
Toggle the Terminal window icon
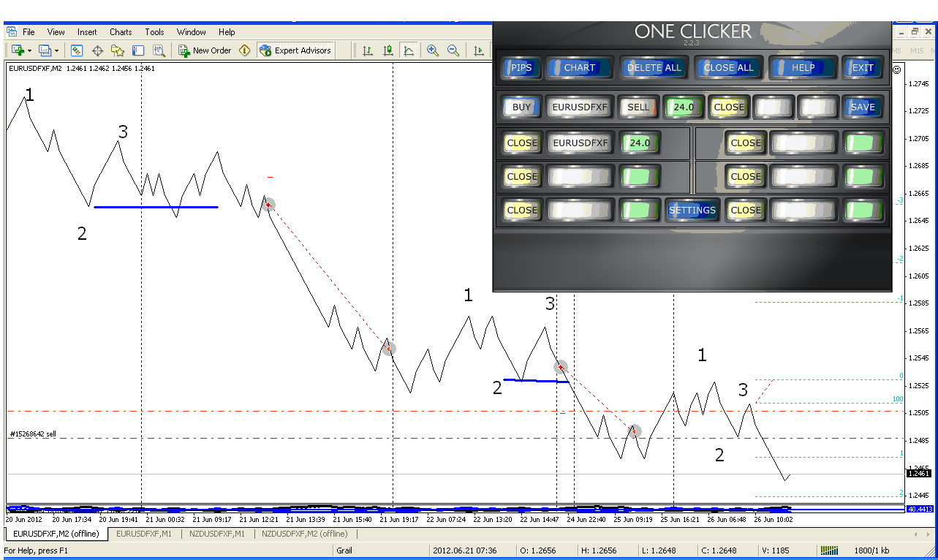[x=138, y=50]
